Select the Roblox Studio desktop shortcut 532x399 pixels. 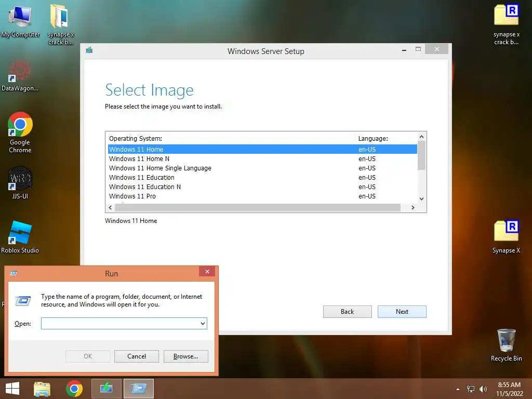pyautogui.click(x=20, y=237)
